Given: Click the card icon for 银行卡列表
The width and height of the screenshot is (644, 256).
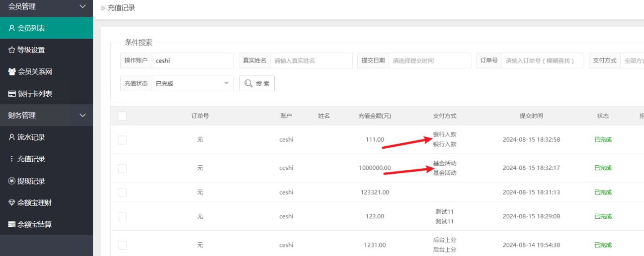Looking at the screenshot, I should coord(12,94).
